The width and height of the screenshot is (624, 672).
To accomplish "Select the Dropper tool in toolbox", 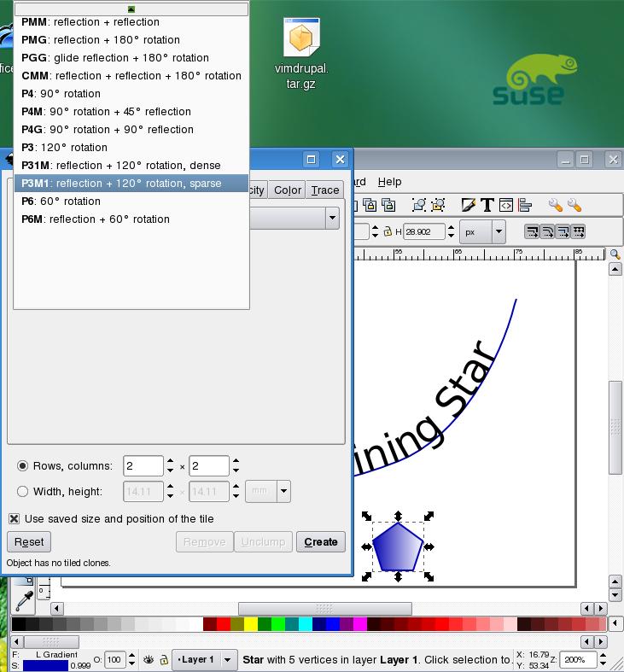I will (25, 599).
